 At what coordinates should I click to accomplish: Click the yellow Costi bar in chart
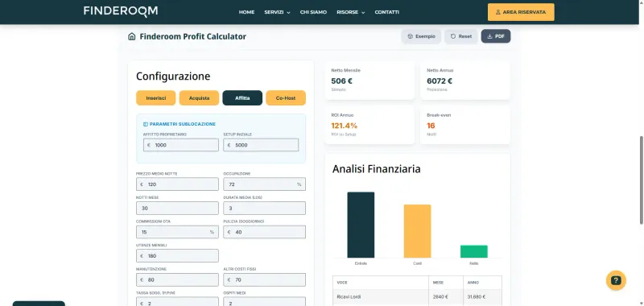[417, 231]
